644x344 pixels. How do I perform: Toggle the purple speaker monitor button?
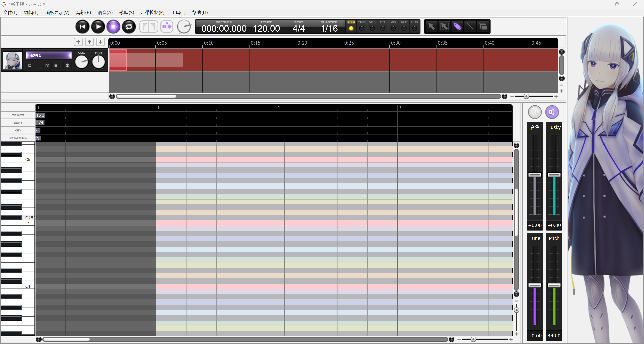pos(552,112)
